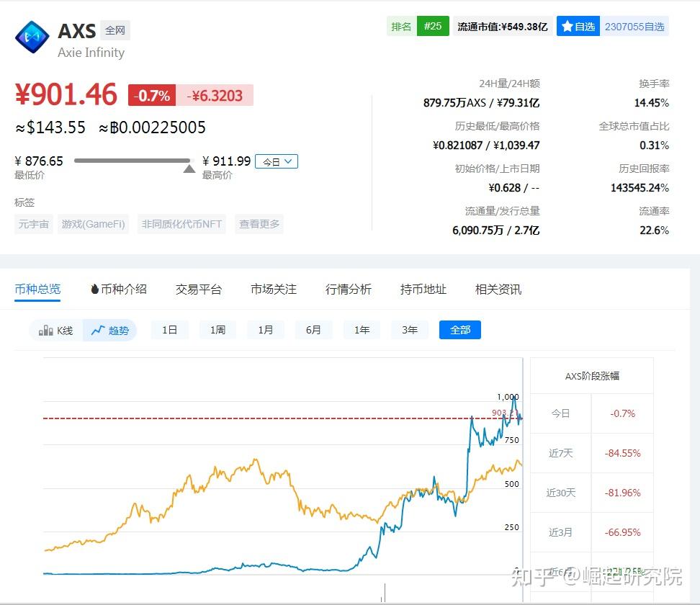This screenshot has height=605, width=700.
Task: Click the 2307055自选 watchers link
Action: [634, 26]
